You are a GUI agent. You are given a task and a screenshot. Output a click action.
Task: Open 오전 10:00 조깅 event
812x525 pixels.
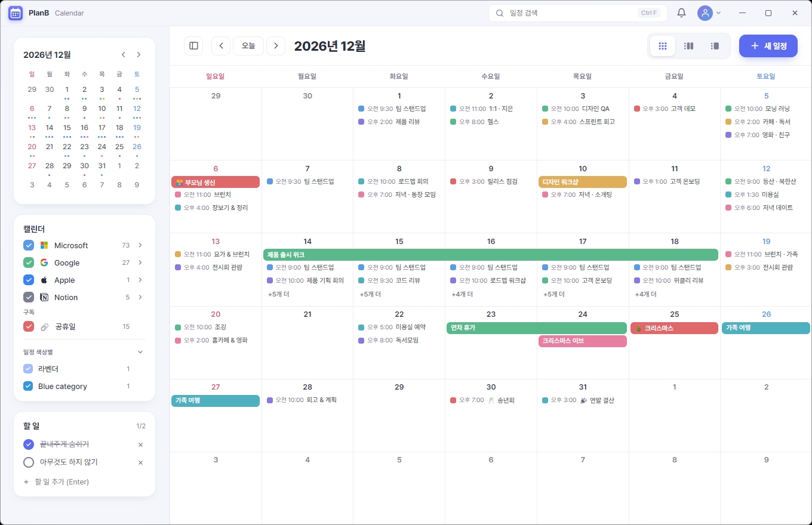[x=216, y=327]
